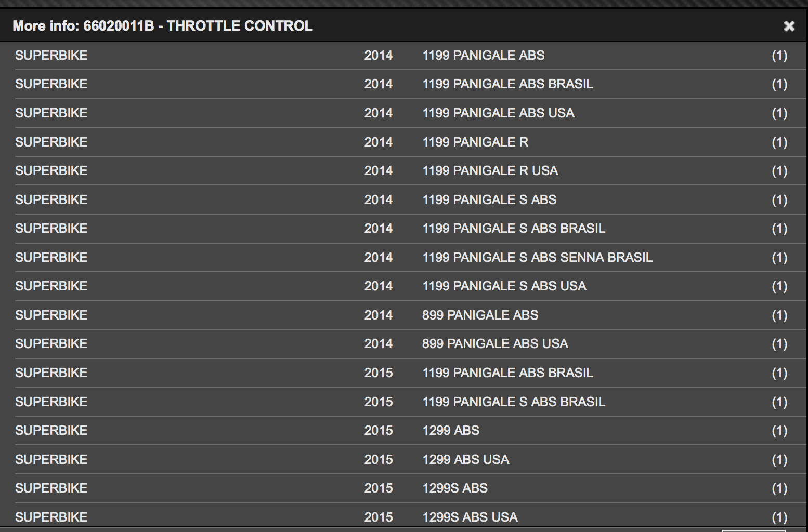This screenshot has height=532, width=808.
Task: Click the quantity (1) for 1199 PANIGALE R
Action: [x=779, y=142]
